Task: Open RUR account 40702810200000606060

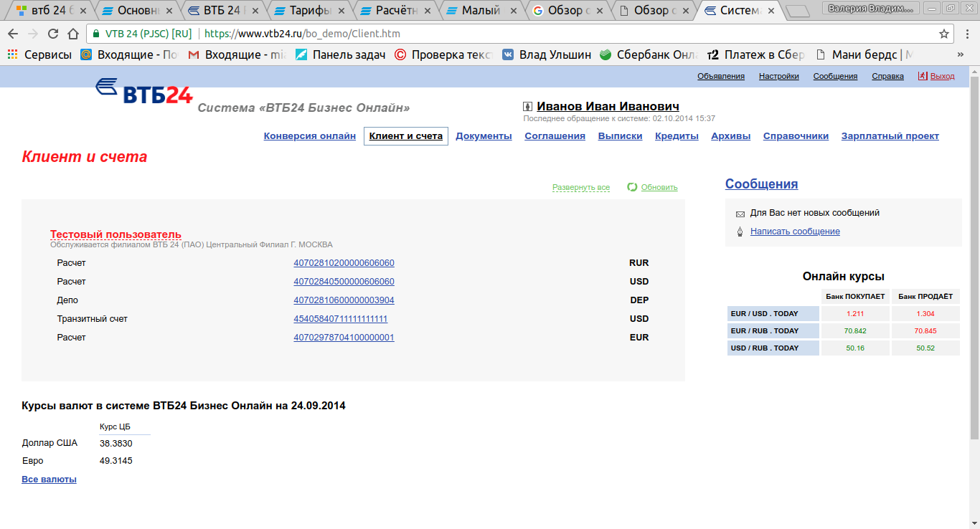Action: (344, 263)
